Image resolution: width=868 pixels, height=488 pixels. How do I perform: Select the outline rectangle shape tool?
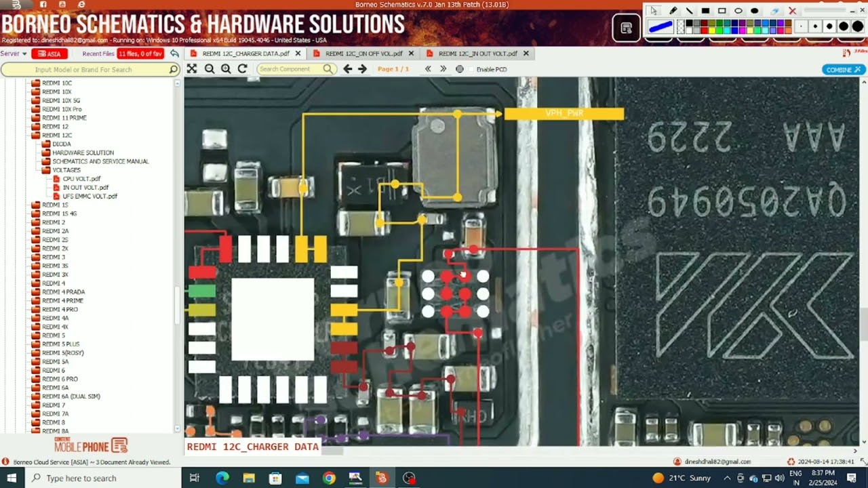tap(722, 11)
